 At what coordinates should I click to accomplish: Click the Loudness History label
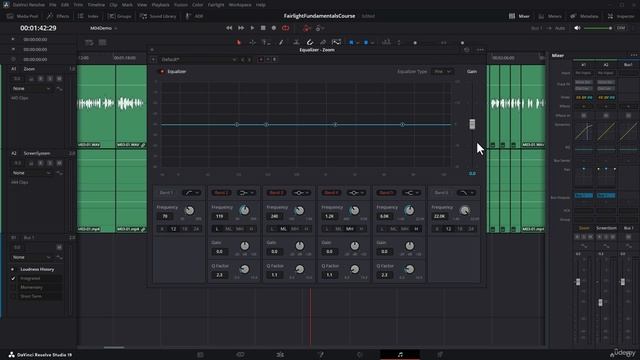tap(37, 269)
